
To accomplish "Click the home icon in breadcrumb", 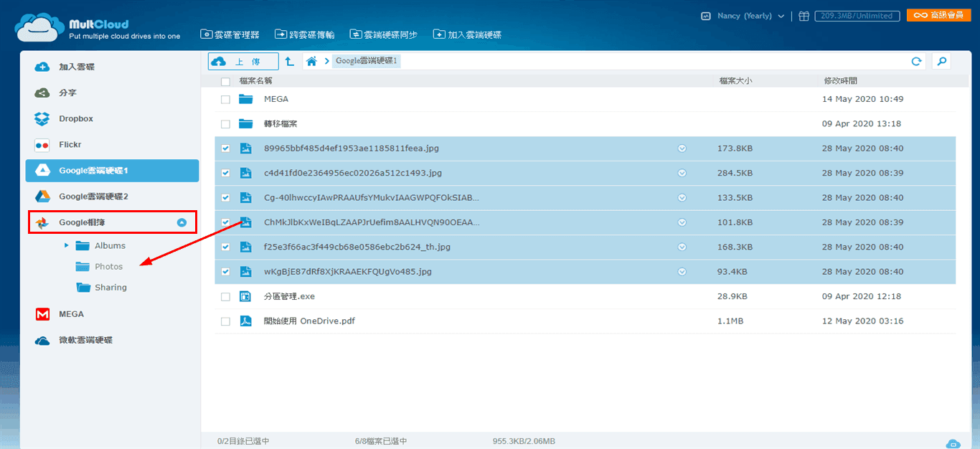I will tap(311, 62).
